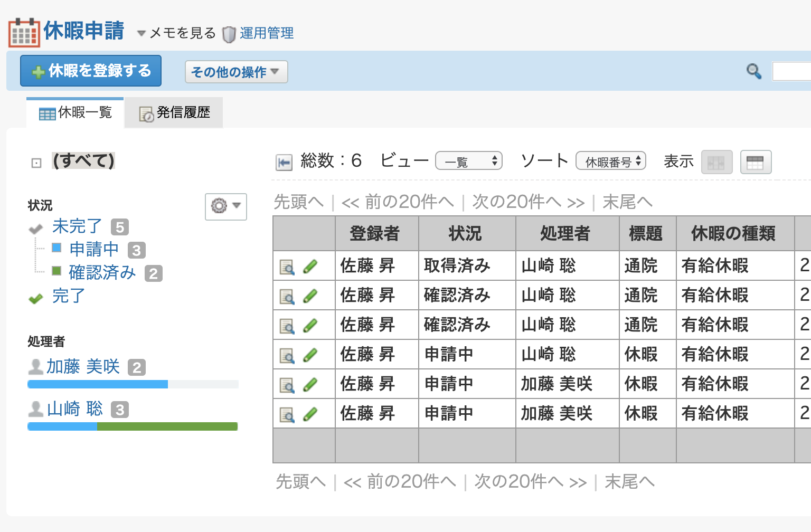Click the 運用管理 shield link
The image size is (811, 532).
(x=266, y=33)
